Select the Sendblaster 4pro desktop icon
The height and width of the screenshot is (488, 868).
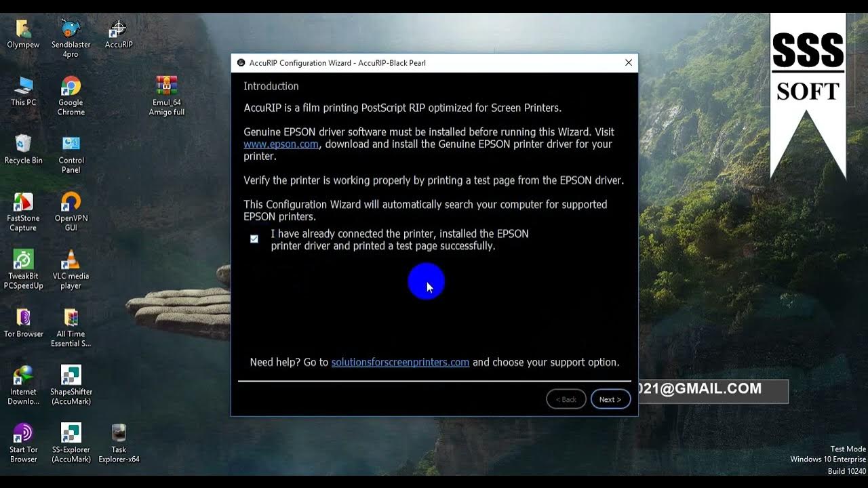click(71, 39)
